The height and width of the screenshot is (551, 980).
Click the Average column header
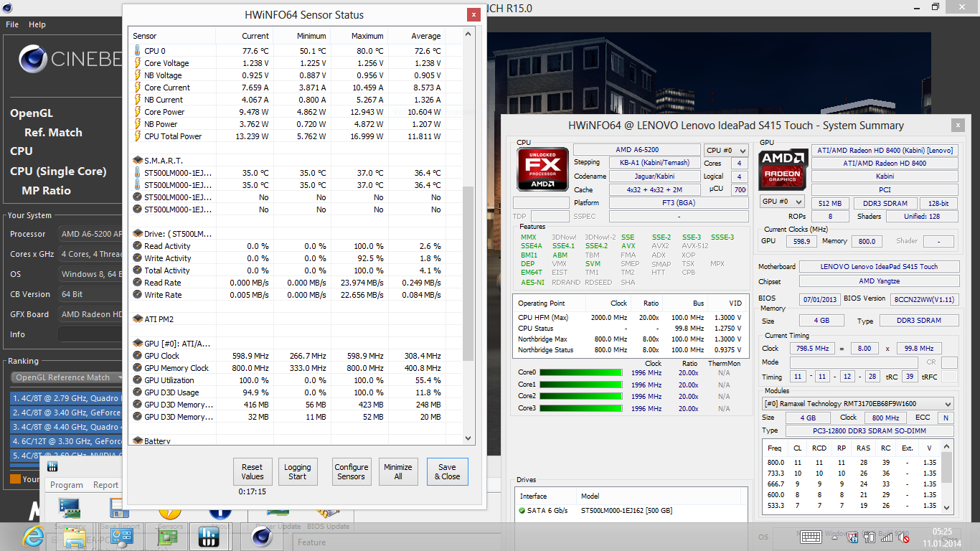(x=415, y=36)
